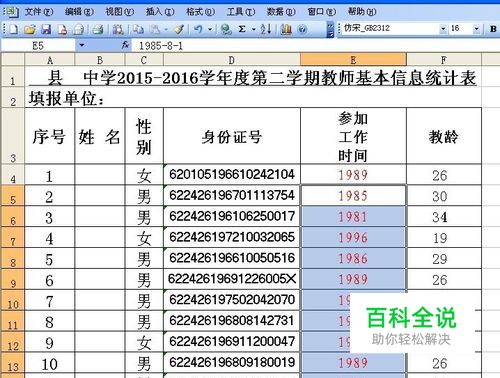
Task: Open the 数据 menu
Action: 281,12
